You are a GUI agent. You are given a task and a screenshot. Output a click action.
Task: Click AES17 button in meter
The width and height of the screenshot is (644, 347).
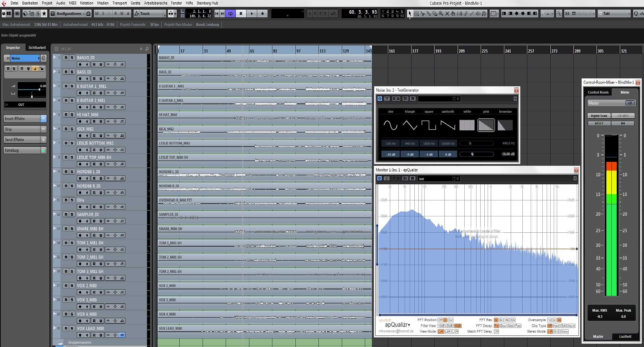pyautogui.click(x=599, y=123)
